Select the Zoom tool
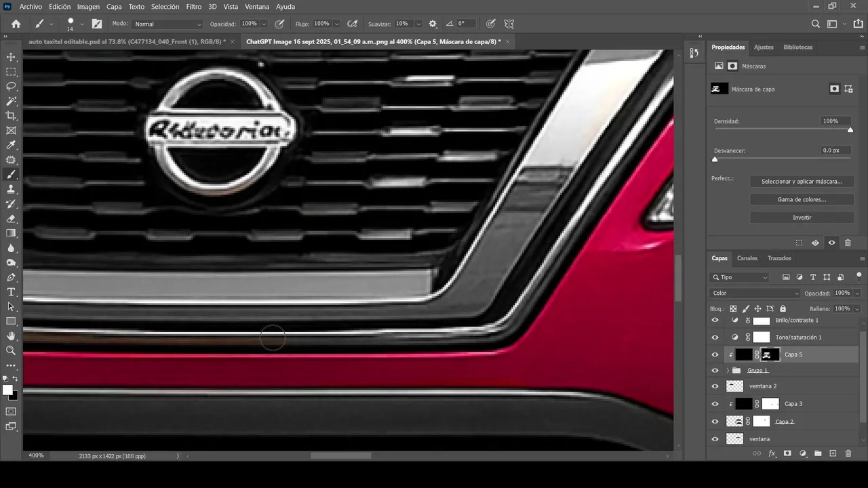 tap(11, 350)
